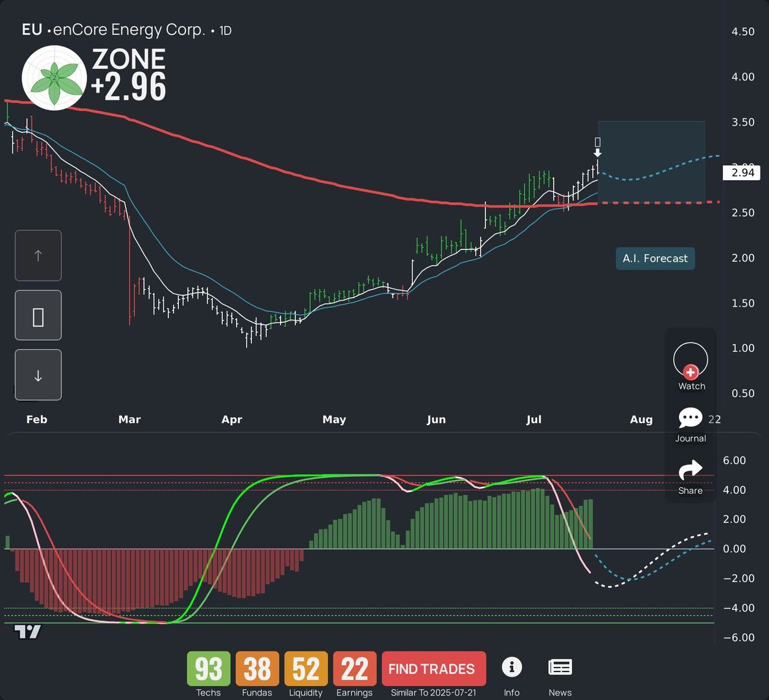Click the Jun date axis label
Image resolution: width=769 pixels, height=700 pixels.
pyautogui.click(x=436, y=419)
